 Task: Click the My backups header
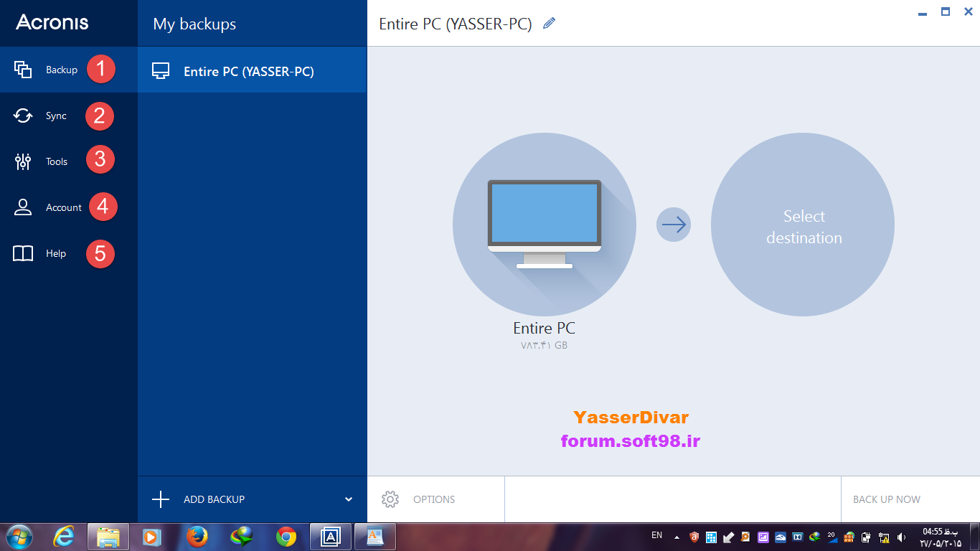click(x=194, y=24)
